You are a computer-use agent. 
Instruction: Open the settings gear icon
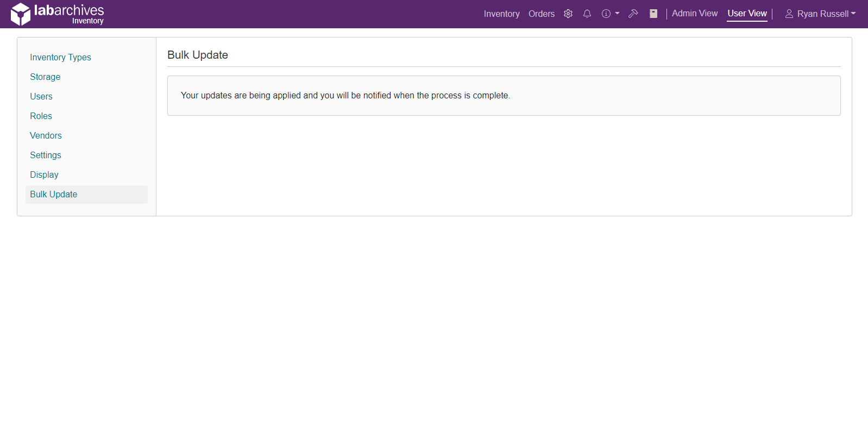[x=568, y=14]
